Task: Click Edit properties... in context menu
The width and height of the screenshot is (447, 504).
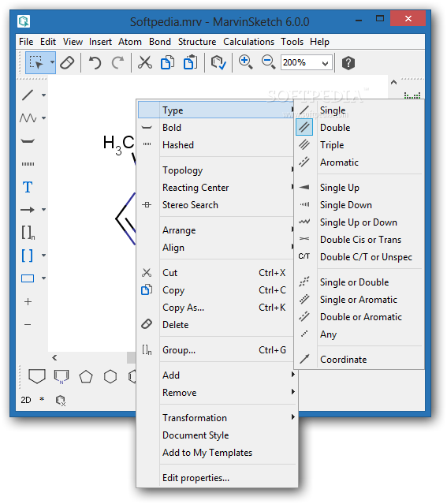Action: click(x=216, y=478)
